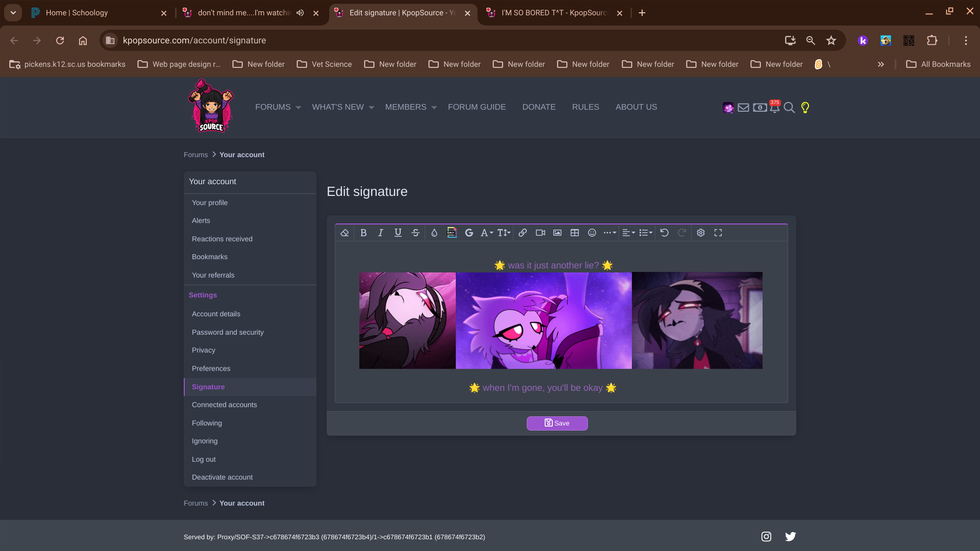Expand the WHAT'S NEW dropdown arrow
Image resolution: width=980 pixels, height=551 pixels.
(372, 108)
